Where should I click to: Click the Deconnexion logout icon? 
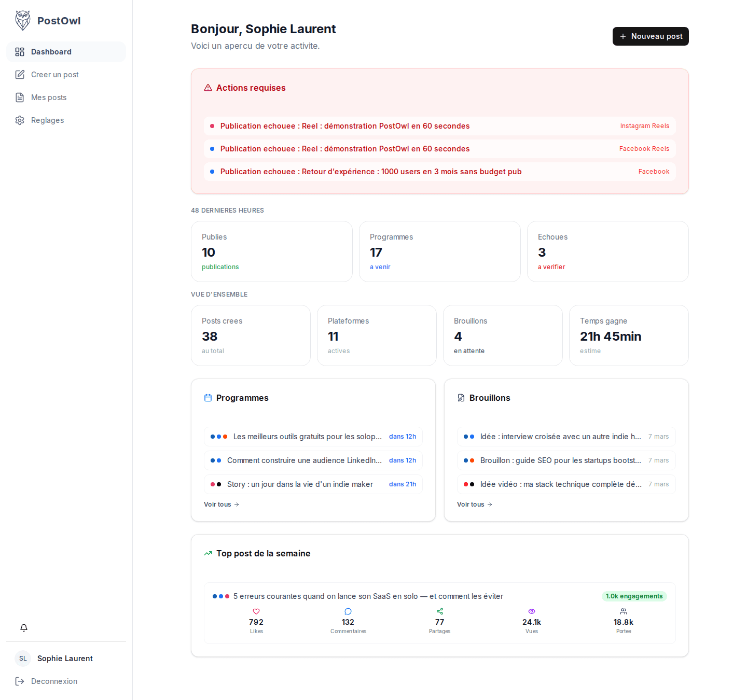click(20, 681)
